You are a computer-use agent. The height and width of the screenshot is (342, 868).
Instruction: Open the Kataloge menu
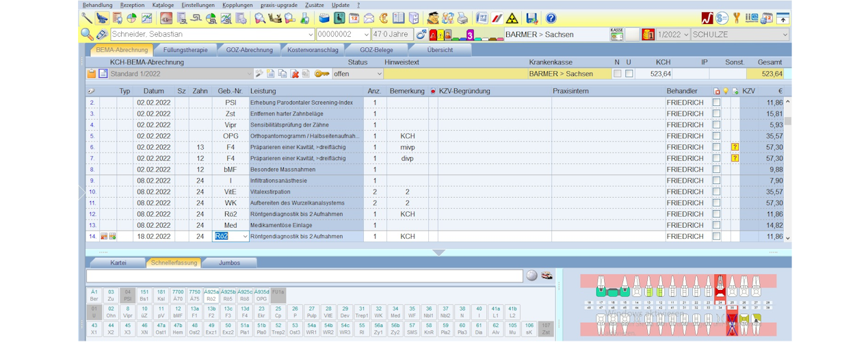coord(163,5)
